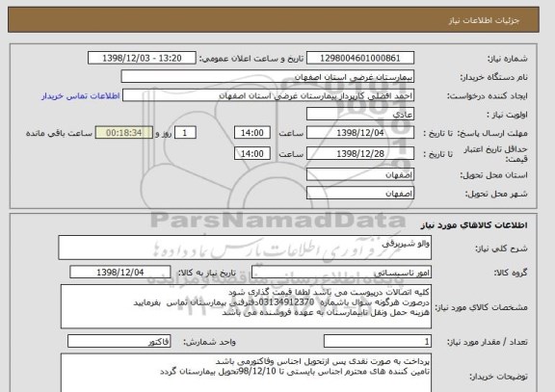Select the price validity time 14:00

pyautogui.click(x=252, y=153)
